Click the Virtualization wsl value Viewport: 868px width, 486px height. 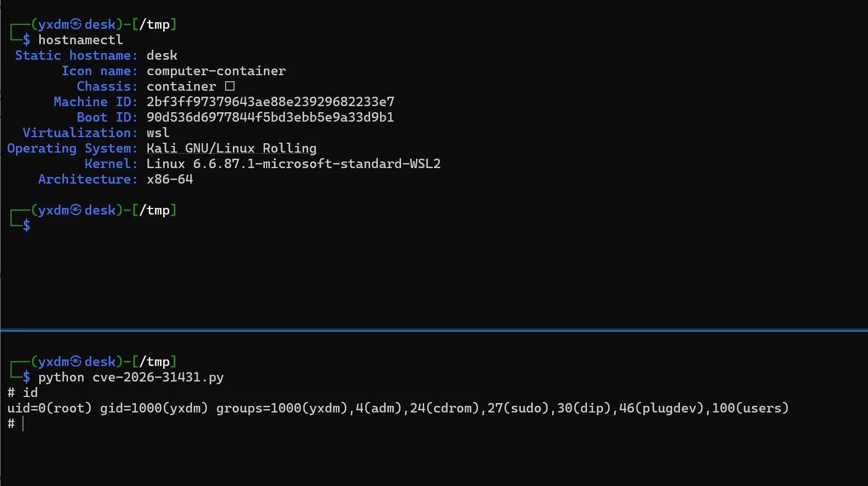click(158, 133)
